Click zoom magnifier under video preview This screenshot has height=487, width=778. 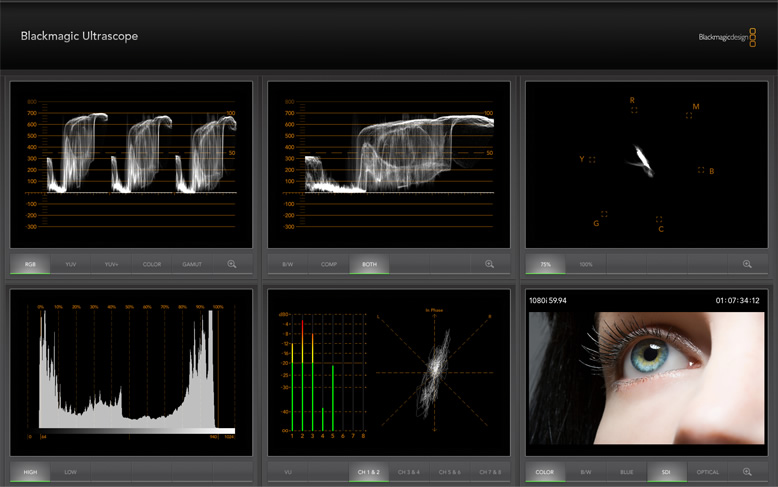click(x=746, y=471)
